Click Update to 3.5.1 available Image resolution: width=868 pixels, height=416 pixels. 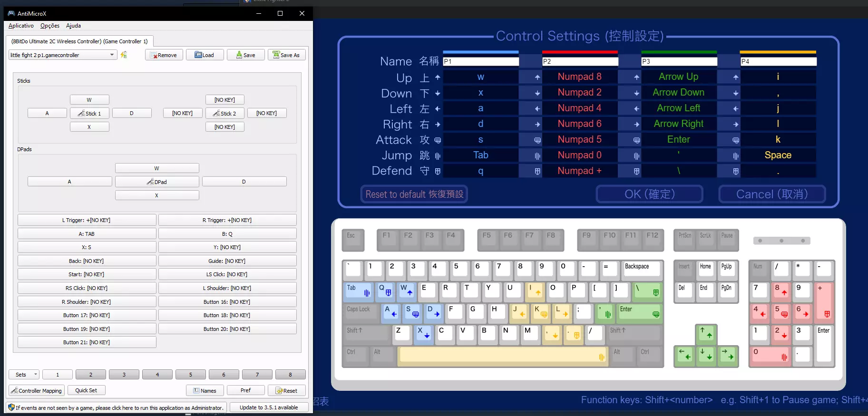point(269,407)
